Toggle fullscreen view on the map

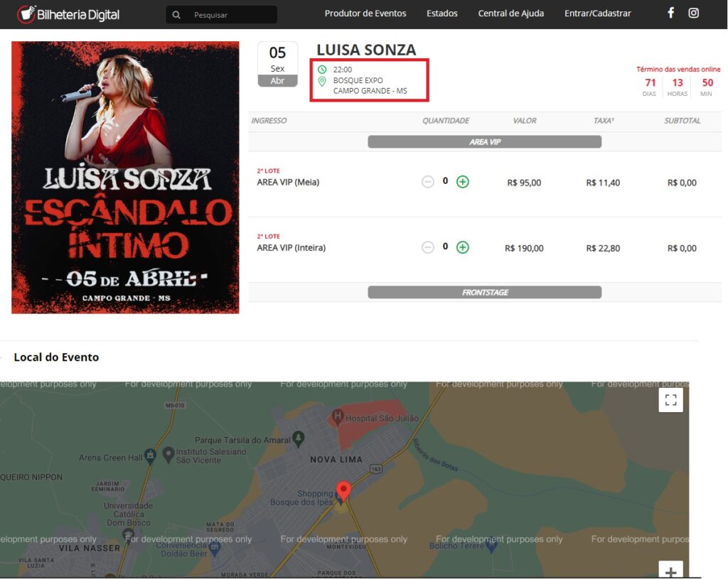point(670,400)
